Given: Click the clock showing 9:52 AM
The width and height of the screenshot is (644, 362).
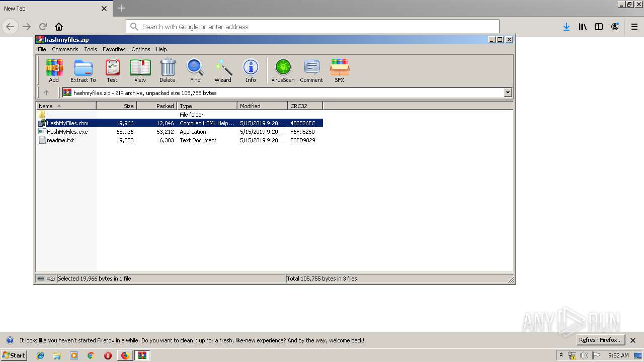Looking at the screenshot, I should 618,355.
